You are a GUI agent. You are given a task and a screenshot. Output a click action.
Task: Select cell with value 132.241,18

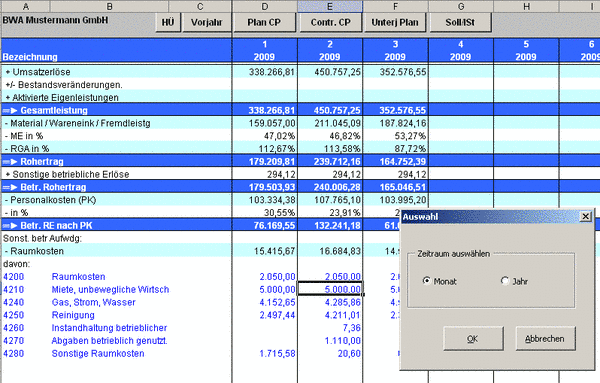330,225
